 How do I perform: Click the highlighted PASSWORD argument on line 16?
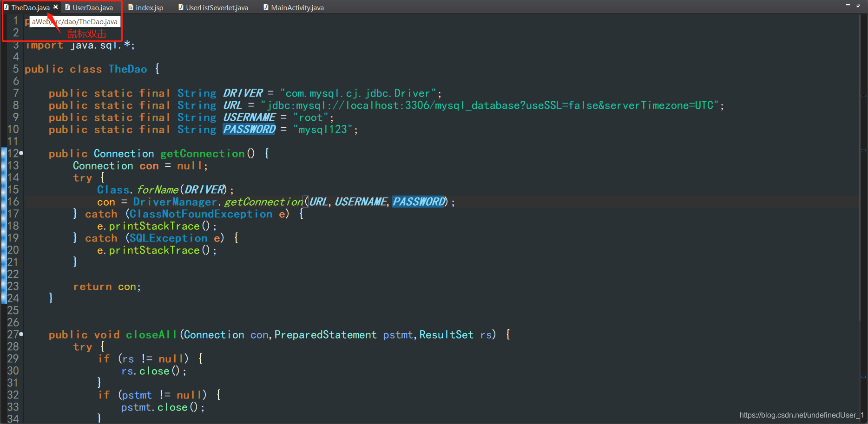pyautogui.click(x=419, y=202)
